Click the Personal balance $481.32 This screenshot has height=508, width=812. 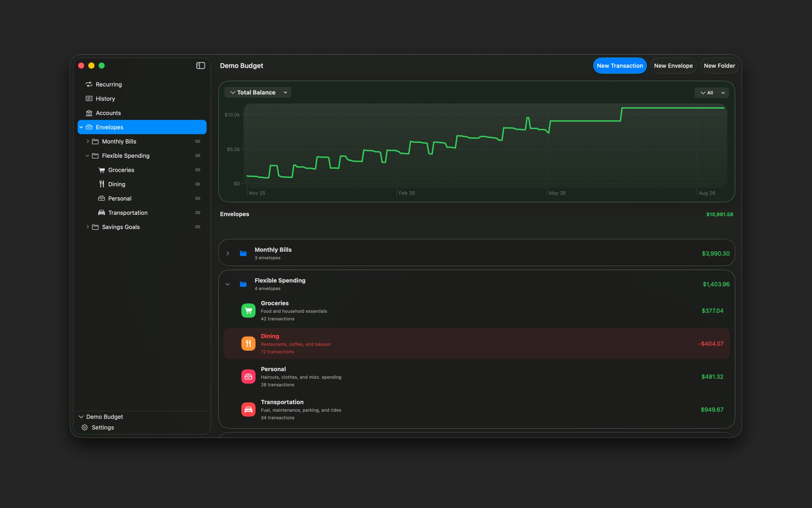click(x=712, y=377)
